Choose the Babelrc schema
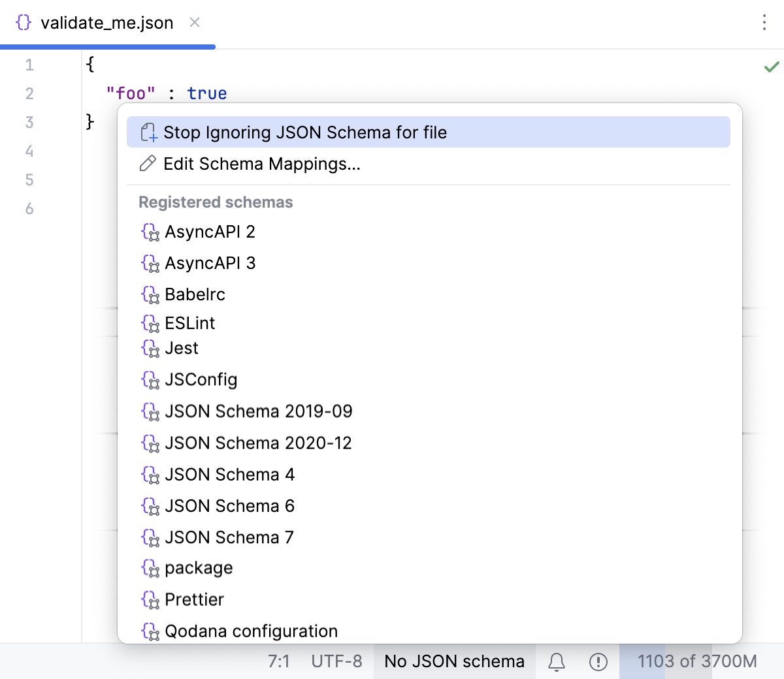784x679 pixels. pos(195,294)
